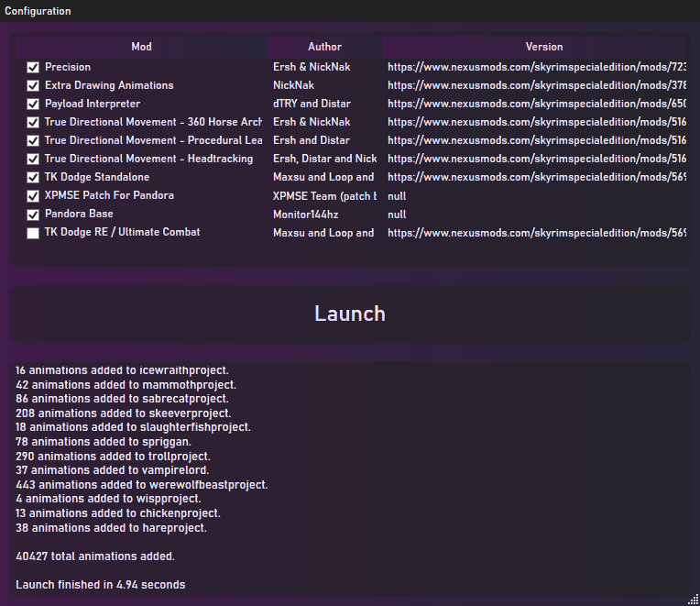The width and height of the screenshot is (700, 606).
Task: Click the Launch finished in 4.94 seconds line
Action: click(x=101, y=585)
